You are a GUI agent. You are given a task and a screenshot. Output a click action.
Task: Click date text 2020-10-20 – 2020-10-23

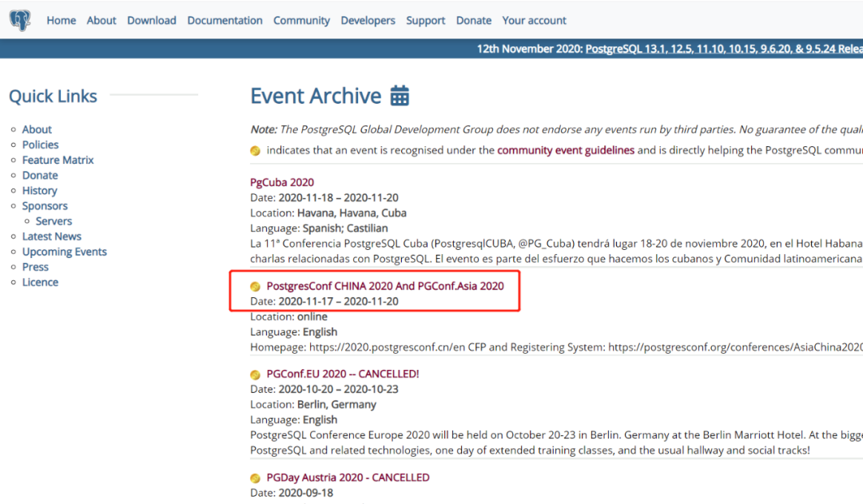(339, 389)
